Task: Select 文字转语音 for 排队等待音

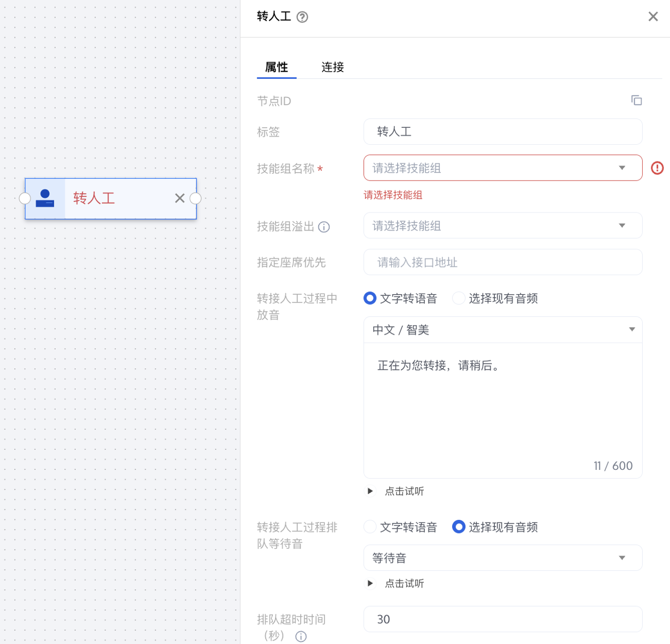Action: pos(370,527)
